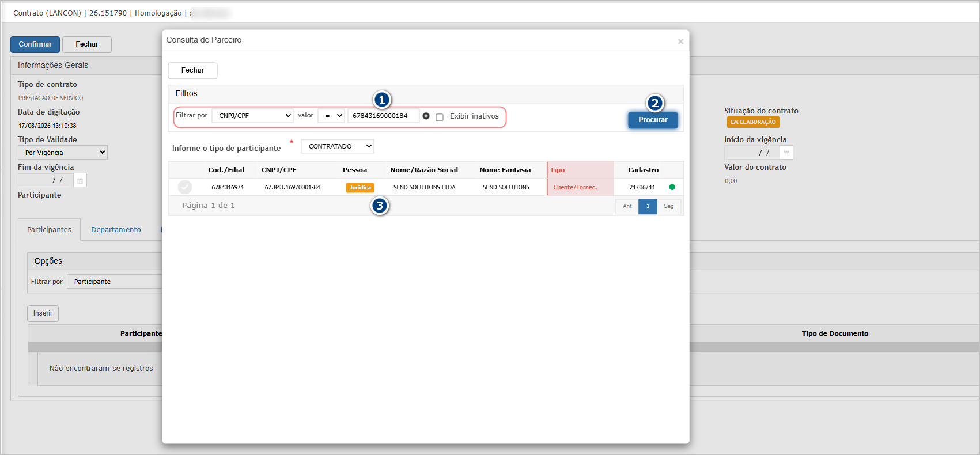Click the CNPJ value input field

coord(384,116)
